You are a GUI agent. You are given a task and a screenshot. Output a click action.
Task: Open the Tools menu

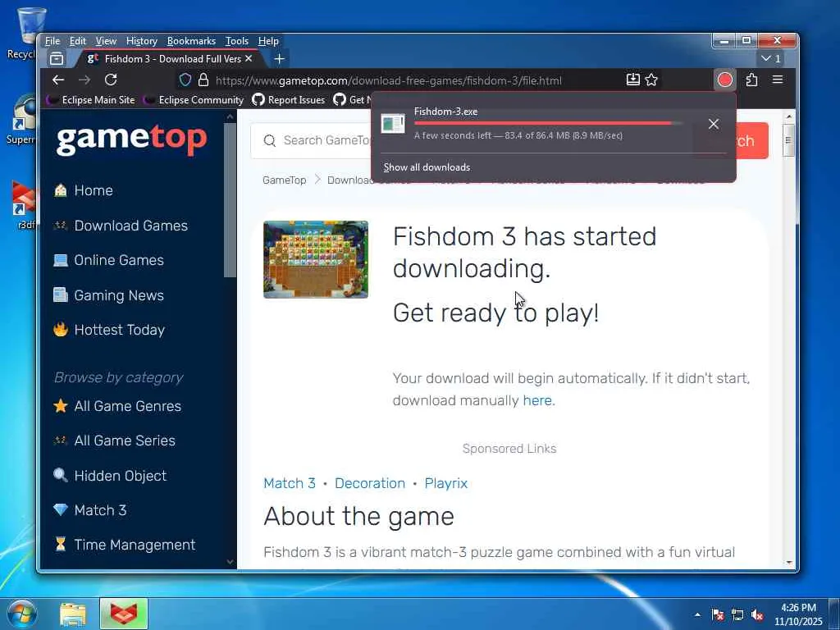tap(237, 41)
